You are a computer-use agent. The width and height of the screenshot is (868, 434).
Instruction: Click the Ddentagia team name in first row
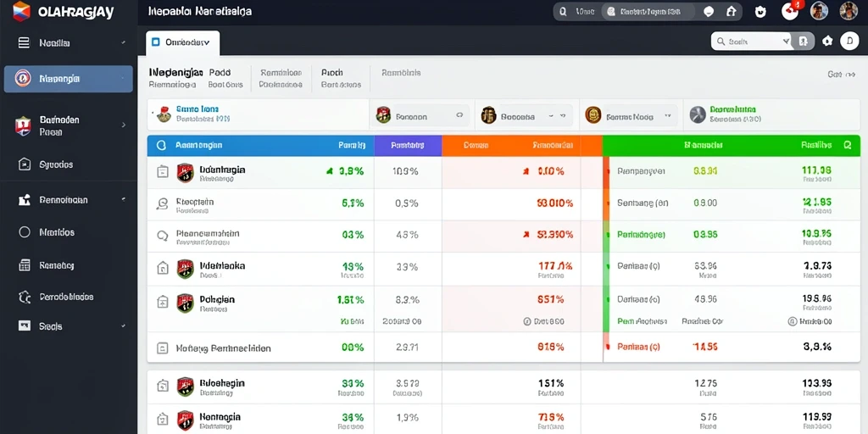click(222, 170)
